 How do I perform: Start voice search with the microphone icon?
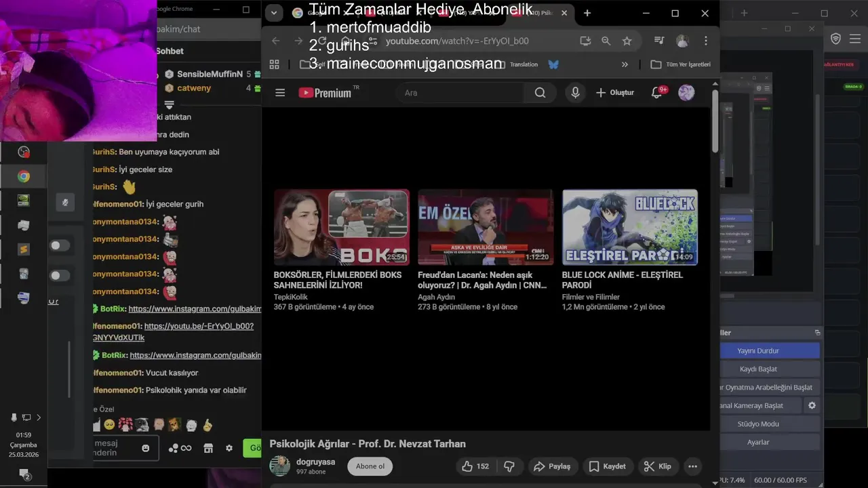click(x=575, y=93)
